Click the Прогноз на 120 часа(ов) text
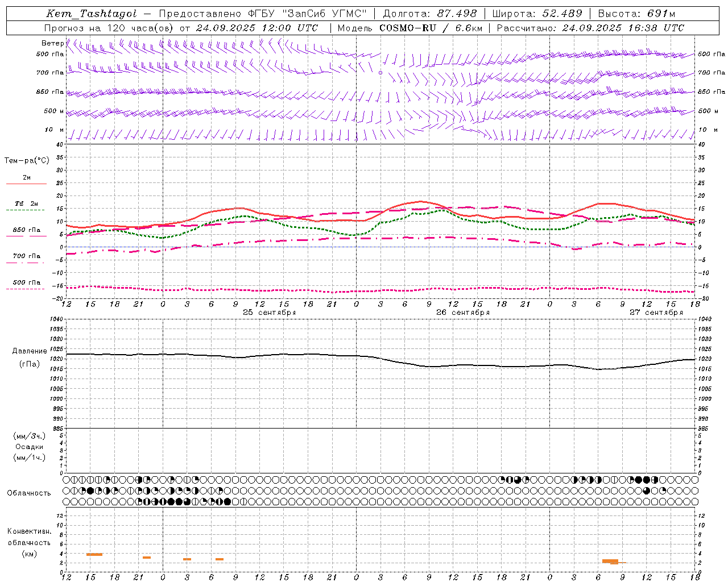 [x=109, y=28]
